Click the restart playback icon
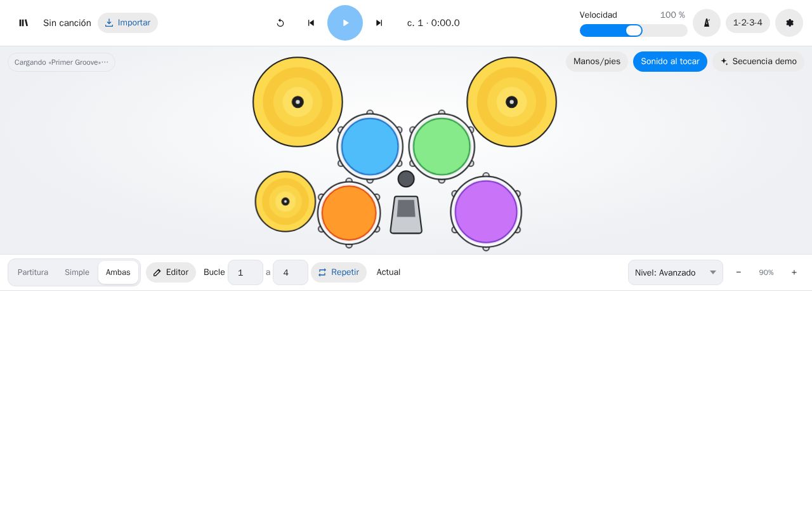This screenshot has width=812, height=508. [x=280, y=23]
